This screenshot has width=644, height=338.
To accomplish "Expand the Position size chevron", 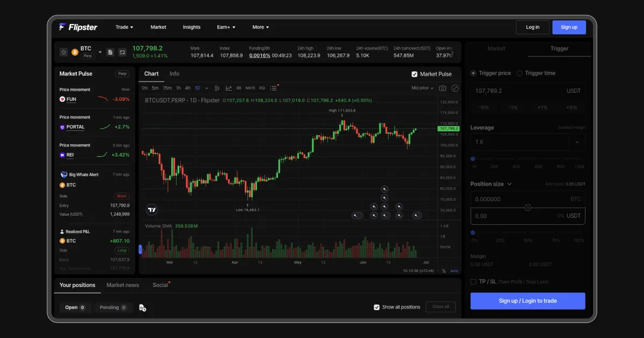I will (509, 184).
